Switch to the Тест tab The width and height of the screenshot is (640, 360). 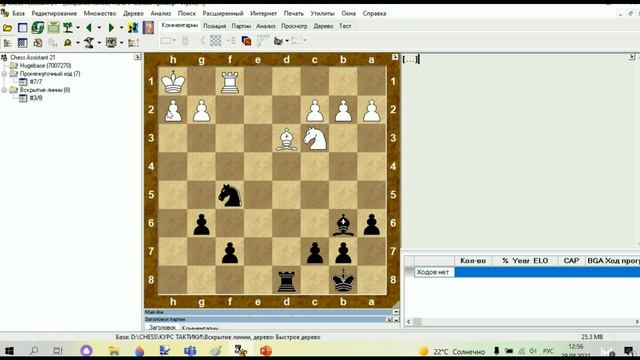345,26
